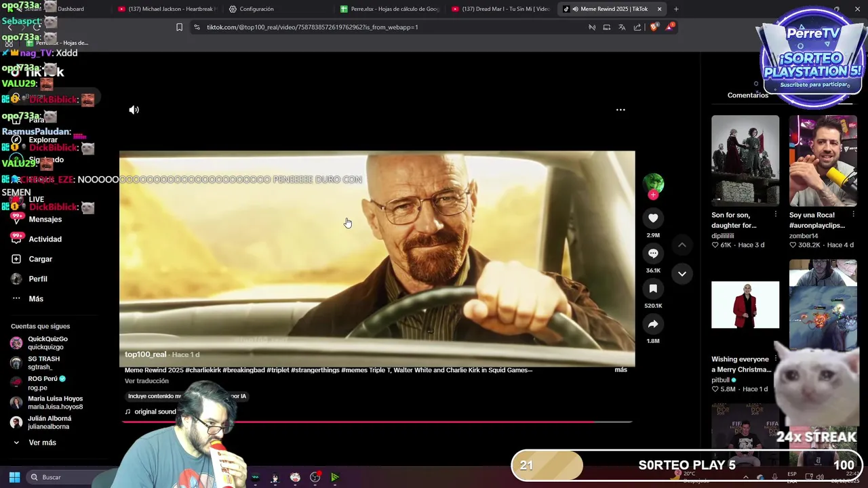Click the browser address bar URL

(x=312, y=27)
